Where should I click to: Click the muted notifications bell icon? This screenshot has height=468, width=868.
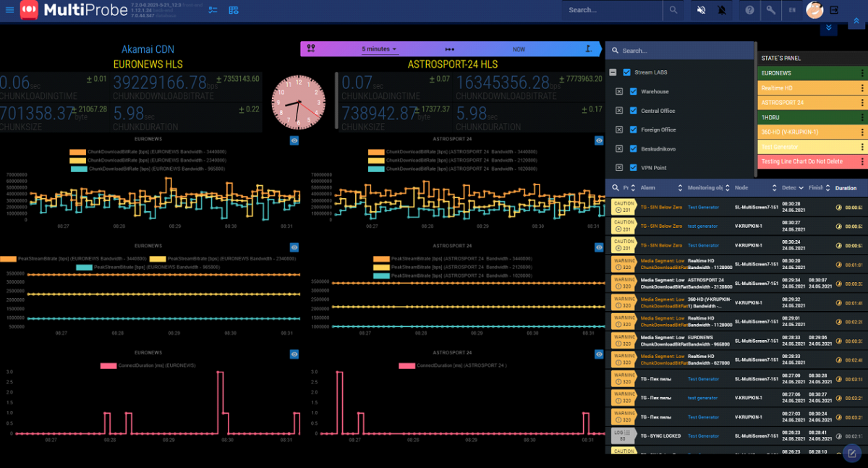click(722, 10)
